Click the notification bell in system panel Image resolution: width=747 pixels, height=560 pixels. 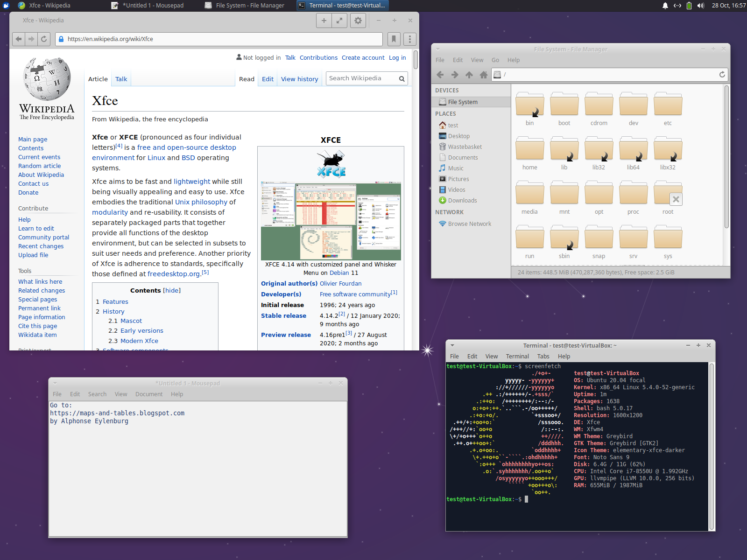665,6
